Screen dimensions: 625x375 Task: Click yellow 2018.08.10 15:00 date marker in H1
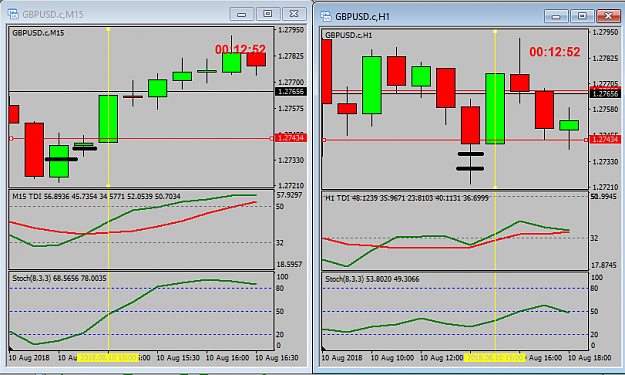pyautogui.click(x=495, y=358)
